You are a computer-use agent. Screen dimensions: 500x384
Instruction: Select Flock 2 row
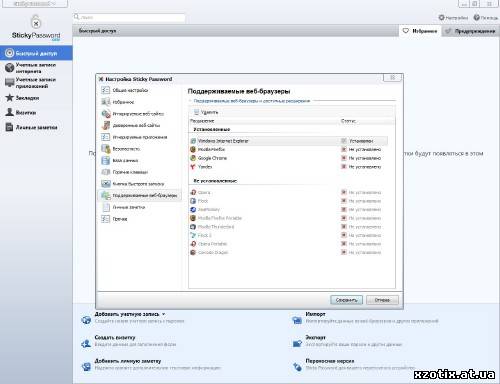click(x=289, y=235)
